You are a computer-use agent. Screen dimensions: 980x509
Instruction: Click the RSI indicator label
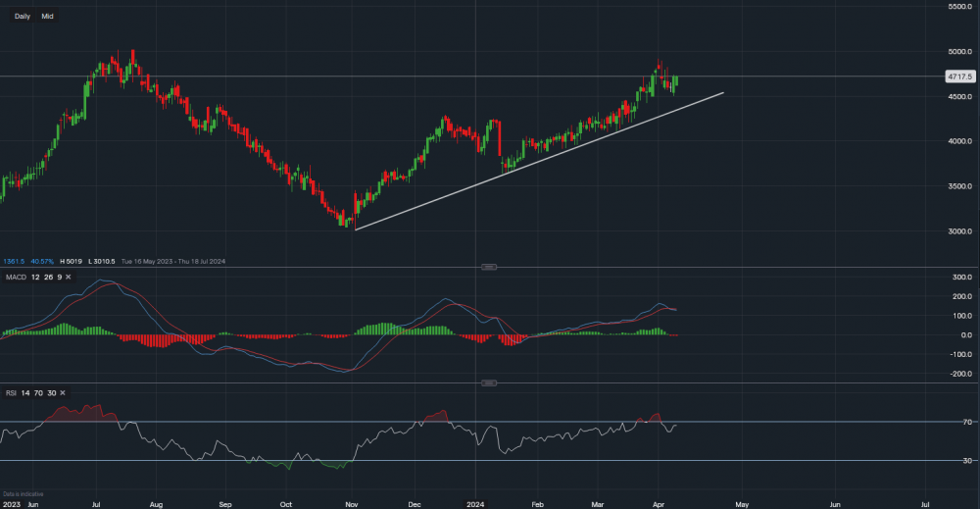click(11, 393)
